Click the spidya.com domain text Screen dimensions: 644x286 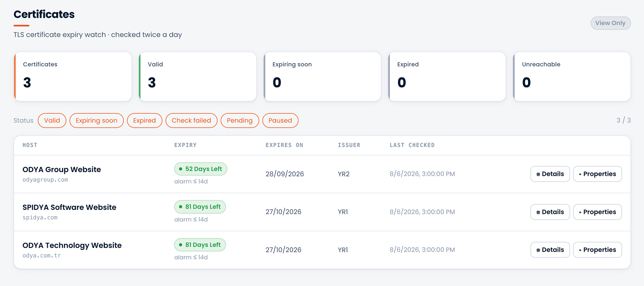pos(40,218)
